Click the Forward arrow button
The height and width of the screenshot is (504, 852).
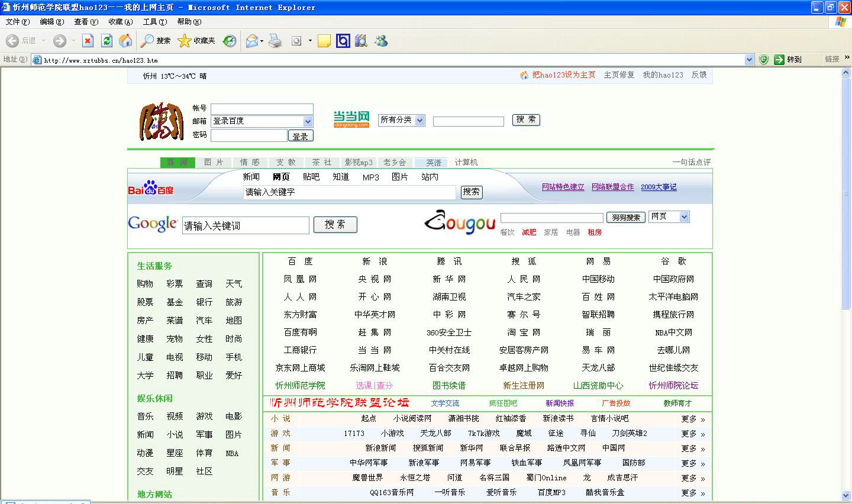tap(59, 41)
